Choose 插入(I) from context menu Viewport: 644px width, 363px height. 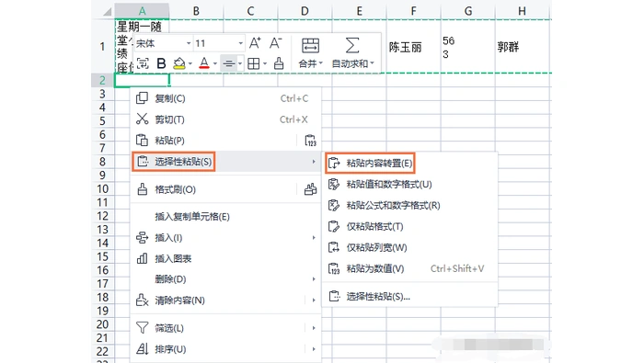[225, 237]
